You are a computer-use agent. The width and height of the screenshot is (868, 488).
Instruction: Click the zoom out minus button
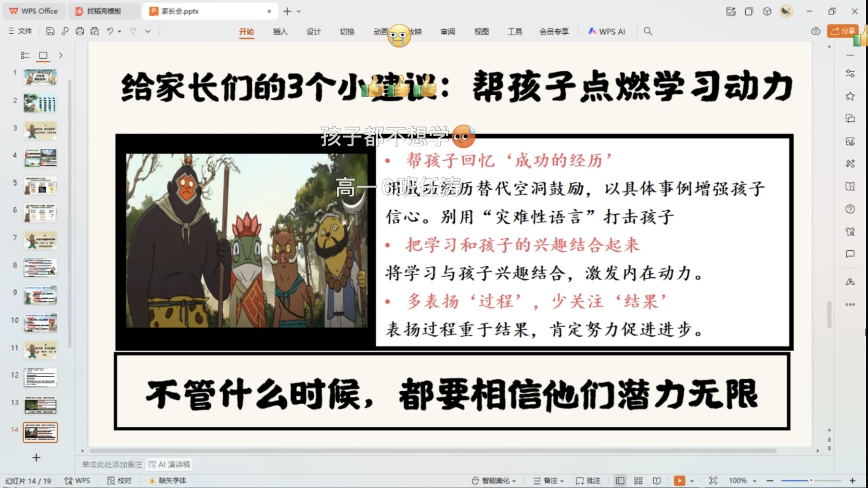(770, 480)
